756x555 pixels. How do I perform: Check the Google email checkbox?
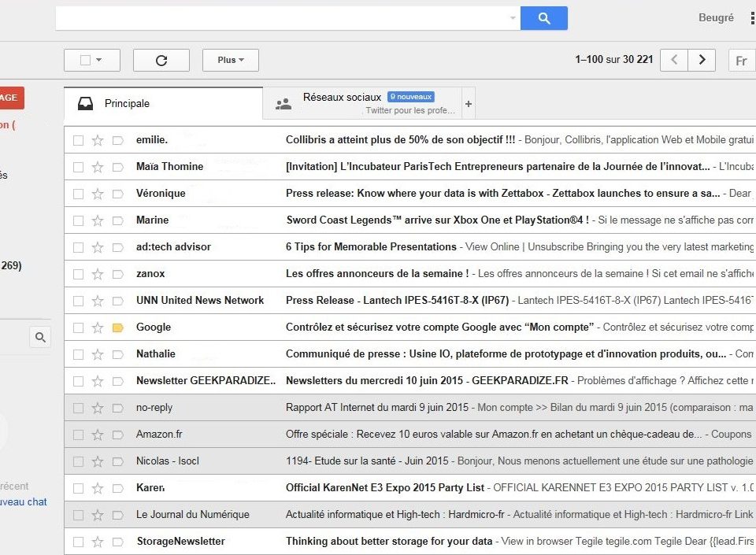(78, 327)
